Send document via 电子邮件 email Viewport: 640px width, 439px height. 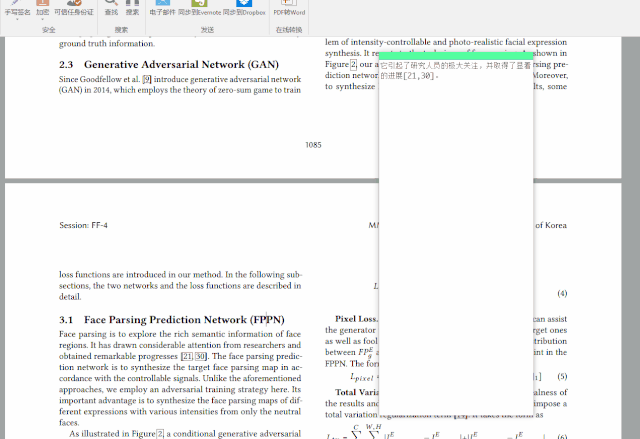point(162,8)
